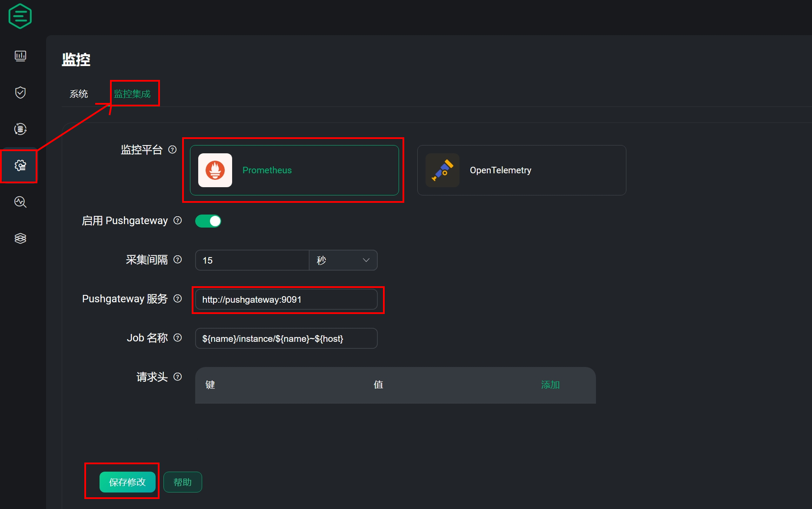Open the stacked layers sidebar icon

[20, 238]
